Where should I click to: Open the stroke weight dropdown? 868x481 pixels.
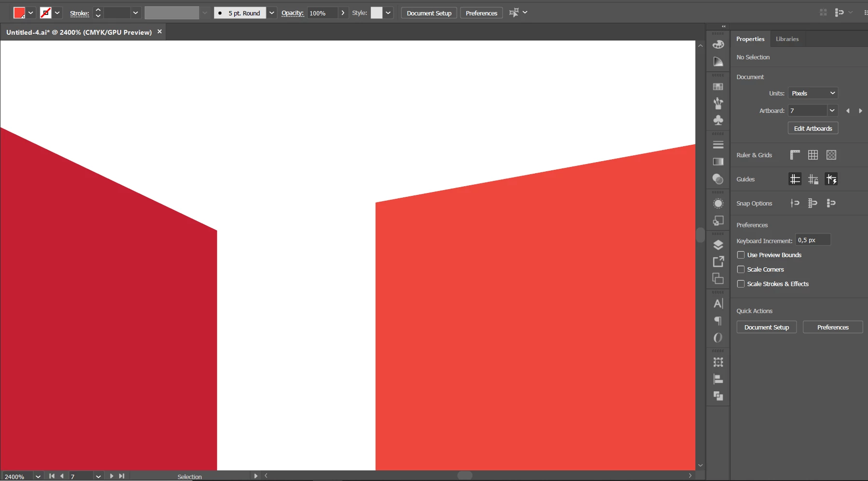click(x=136, y=13)
